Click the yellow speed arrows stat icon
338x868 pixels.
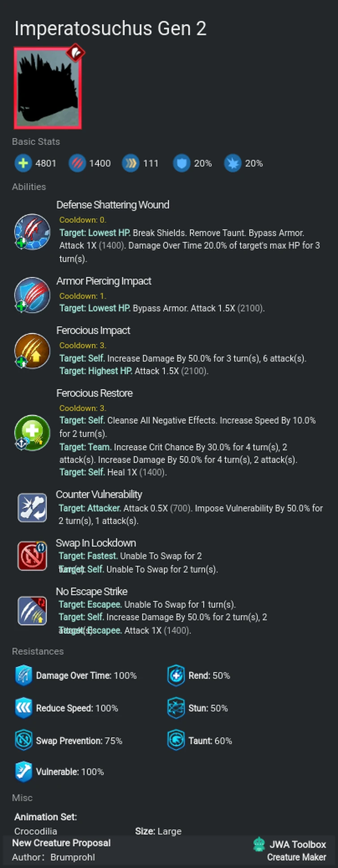130,163
